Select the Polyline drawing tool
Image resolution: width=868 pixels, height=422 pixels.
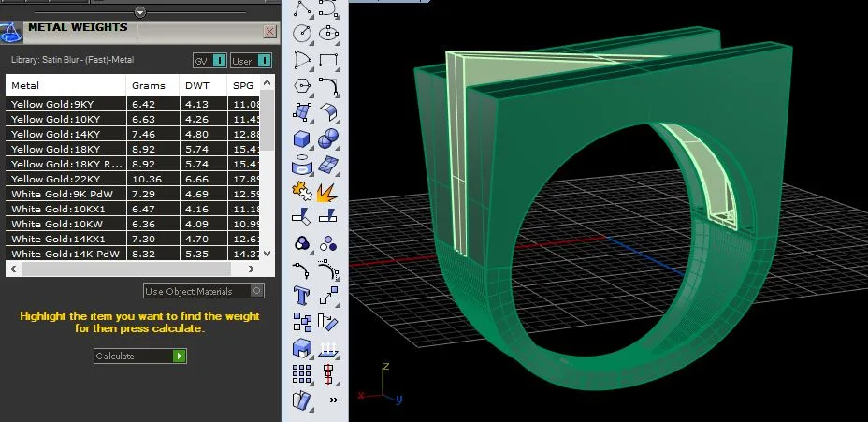[302, 7]
